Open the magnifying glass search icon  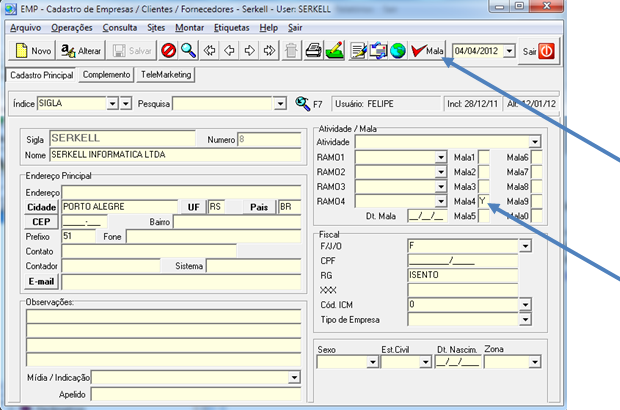coord(188,51)
